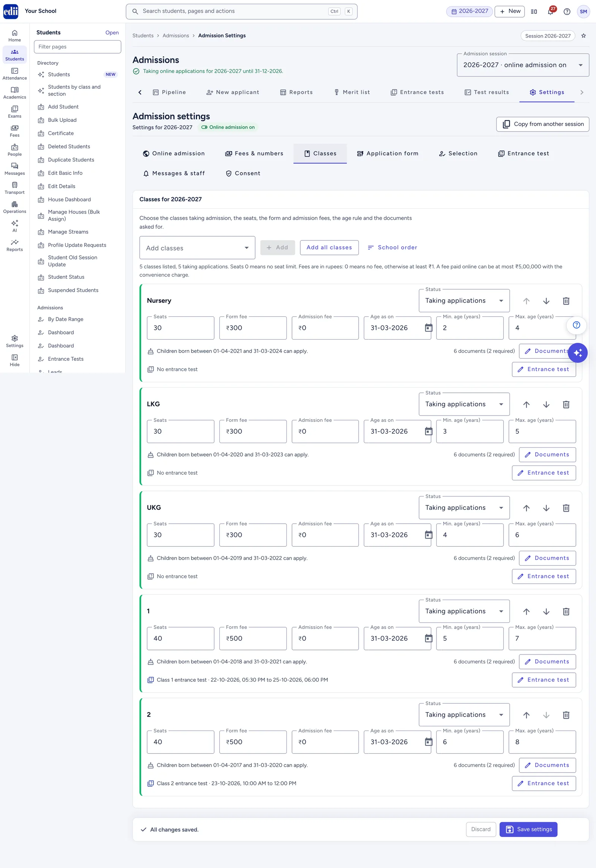Open status dropdown for class 1

[x=464, y=611]
